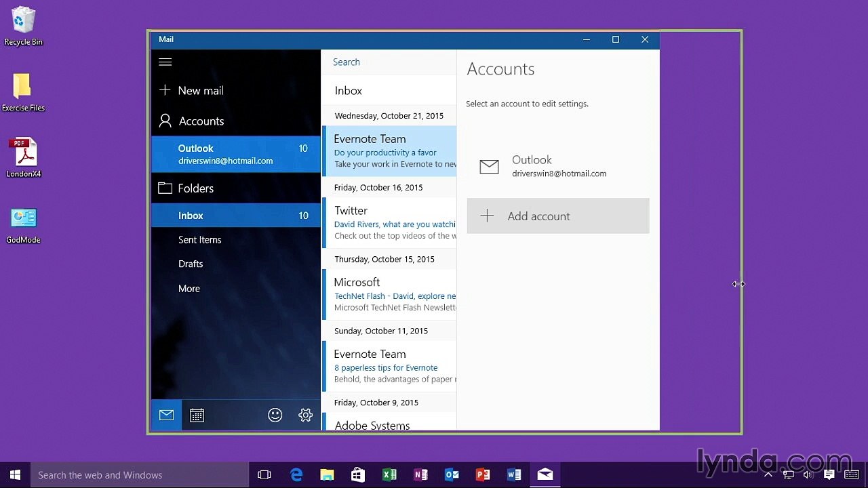Image resolution: width=868 pixels, height=488 pixels.
Task: Open File Explorer from taskbar
Action: pos(327,475)
